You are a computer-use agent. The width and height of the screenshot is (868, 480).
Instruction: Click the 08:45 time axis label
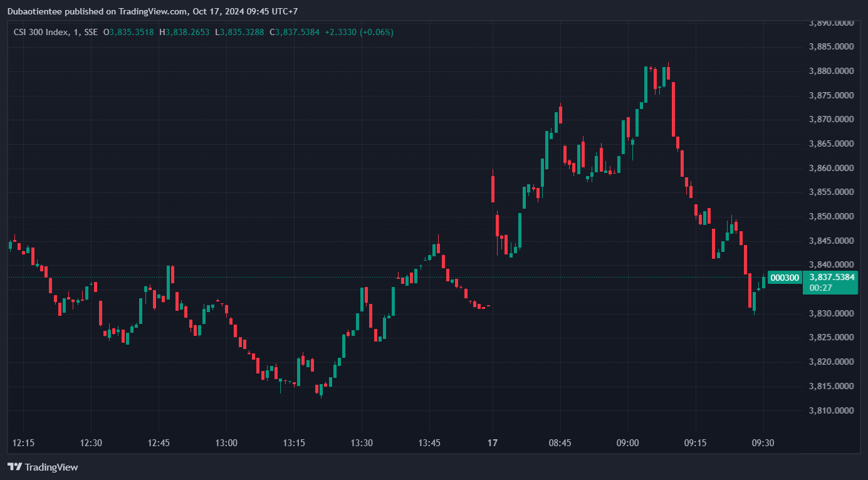pos(560,443)
